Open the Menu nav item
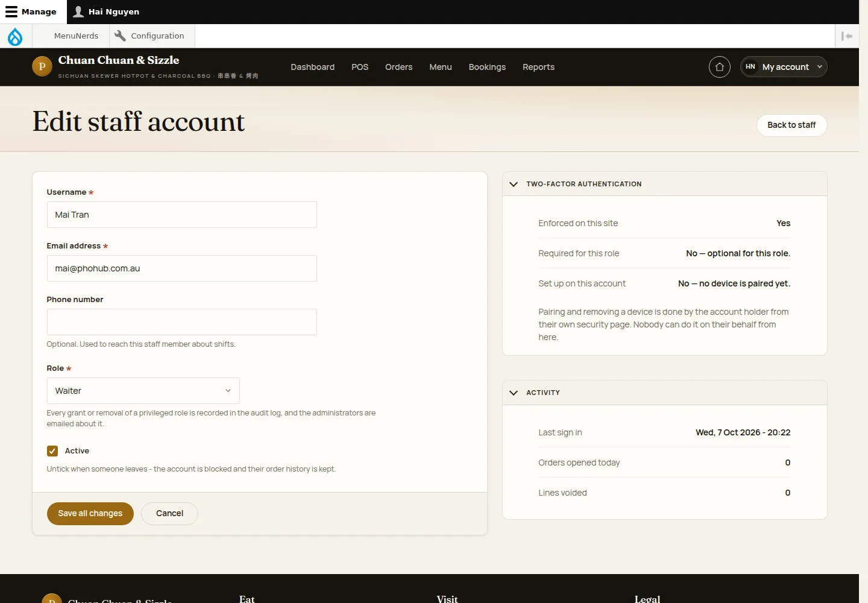 tap(441, 67)
